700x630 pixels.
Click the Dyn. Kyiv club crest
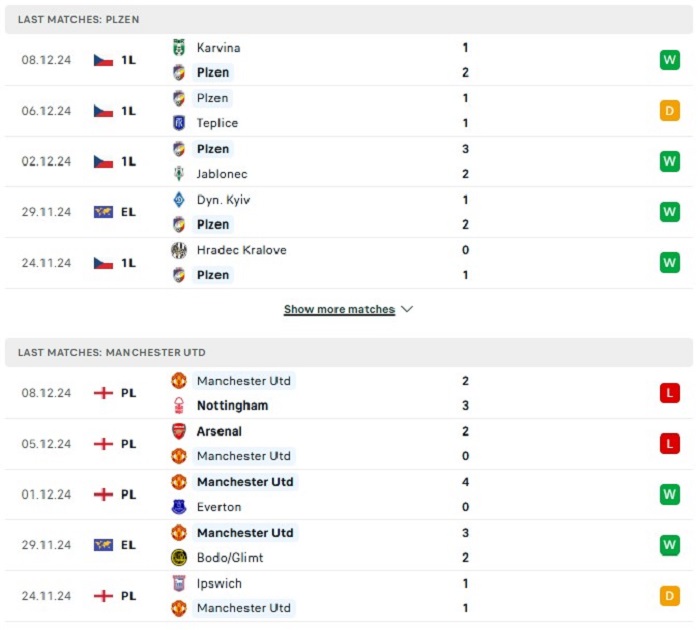179,200
